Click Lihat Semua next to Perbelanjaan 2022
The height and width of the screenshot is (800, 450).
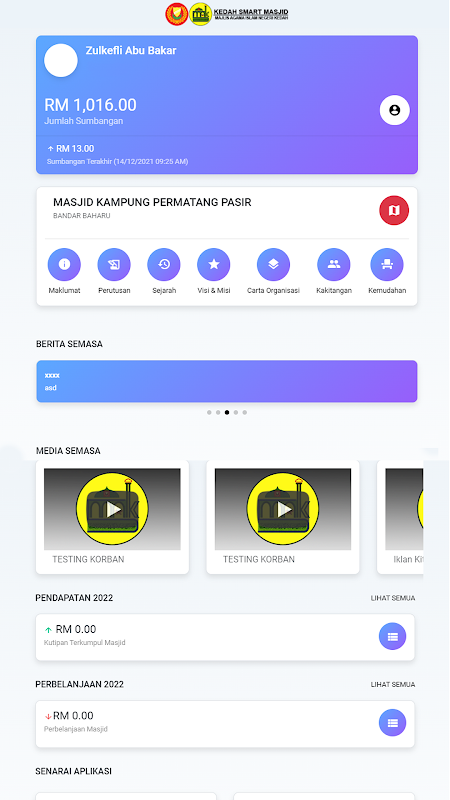(x=393, y=684)
